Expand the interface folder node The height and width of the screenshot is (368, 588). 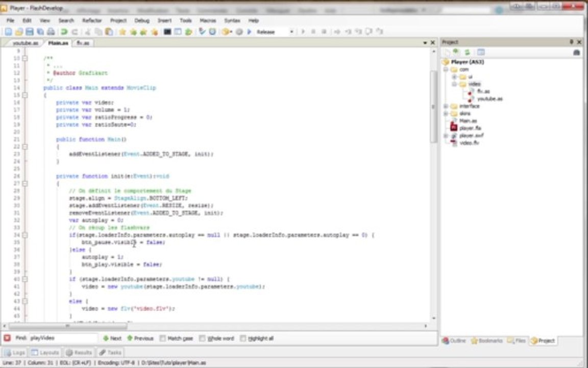(446, 106)
